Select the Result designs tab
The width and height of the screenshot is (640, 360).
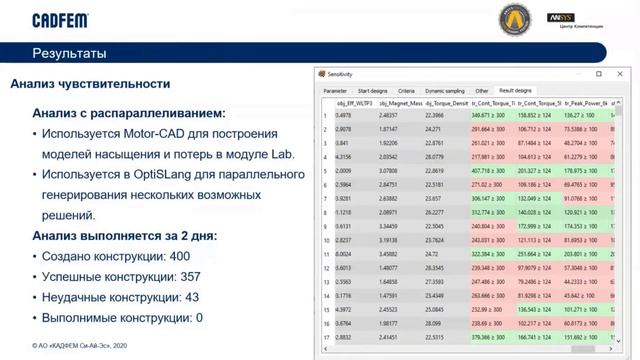(515, 91)
